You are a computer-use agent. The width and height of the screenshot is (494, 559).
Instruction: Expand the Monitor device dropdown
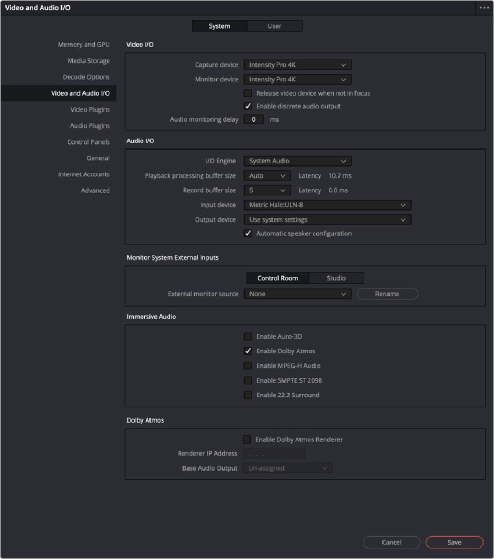click(x=298, y=79)
